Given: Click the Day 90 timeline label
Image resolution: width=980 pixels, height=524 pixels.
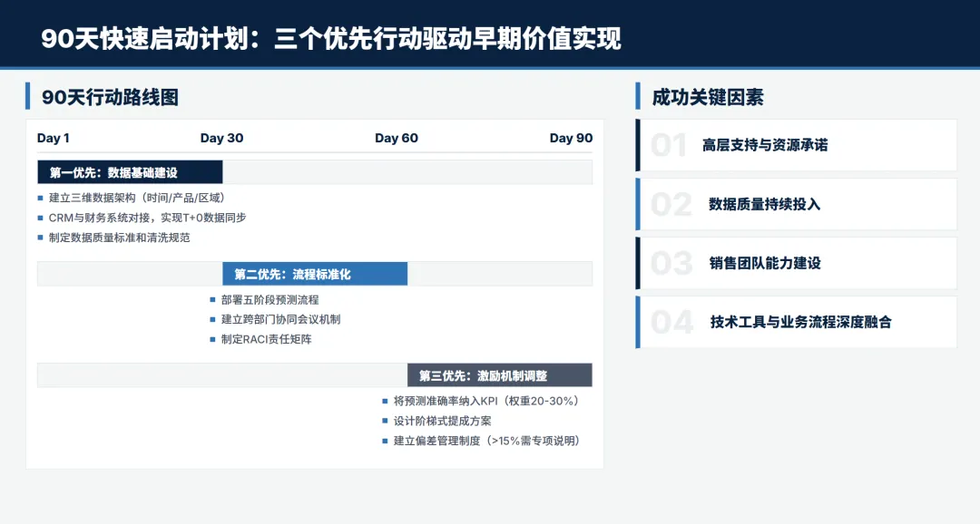Looking at the screenshot, I should [x=572, y=138].
